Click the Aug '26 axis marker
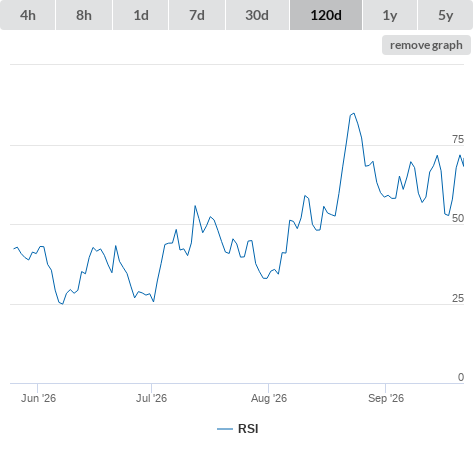 (269, 398)
